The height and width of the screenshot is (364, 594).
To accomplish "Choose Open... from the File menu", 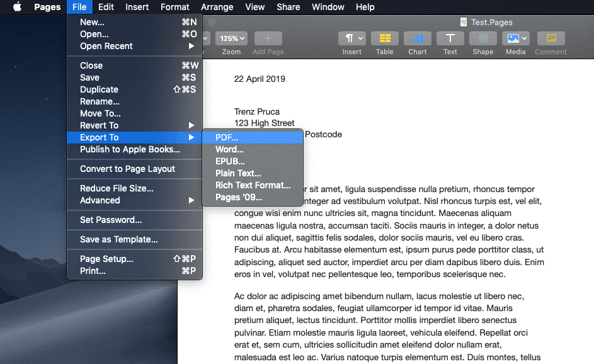I will coord(134,34).
